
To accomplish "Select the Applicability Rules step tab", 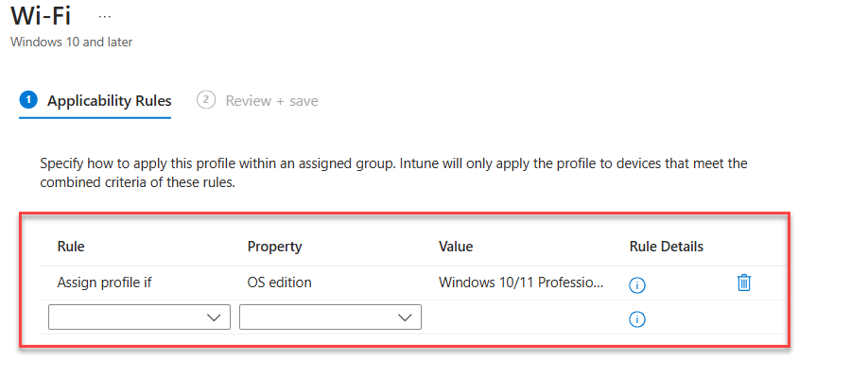I will (x=95, y=101).
